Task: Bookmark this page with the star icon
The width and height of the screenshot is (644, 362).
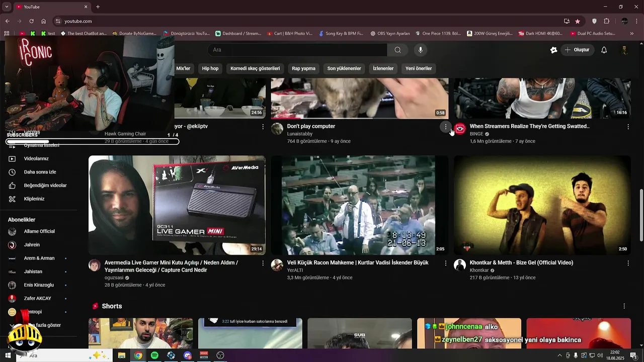Action: [578, 21]
